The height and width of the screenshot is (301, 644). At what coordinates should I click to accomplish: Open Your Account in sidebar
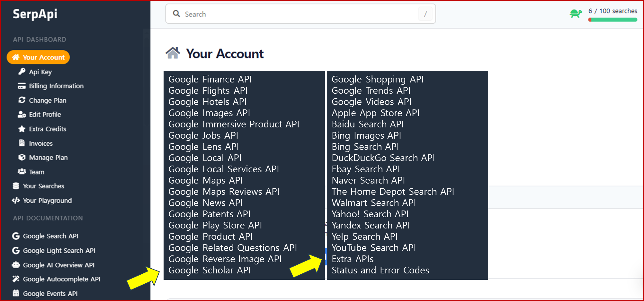click(38, 57)
